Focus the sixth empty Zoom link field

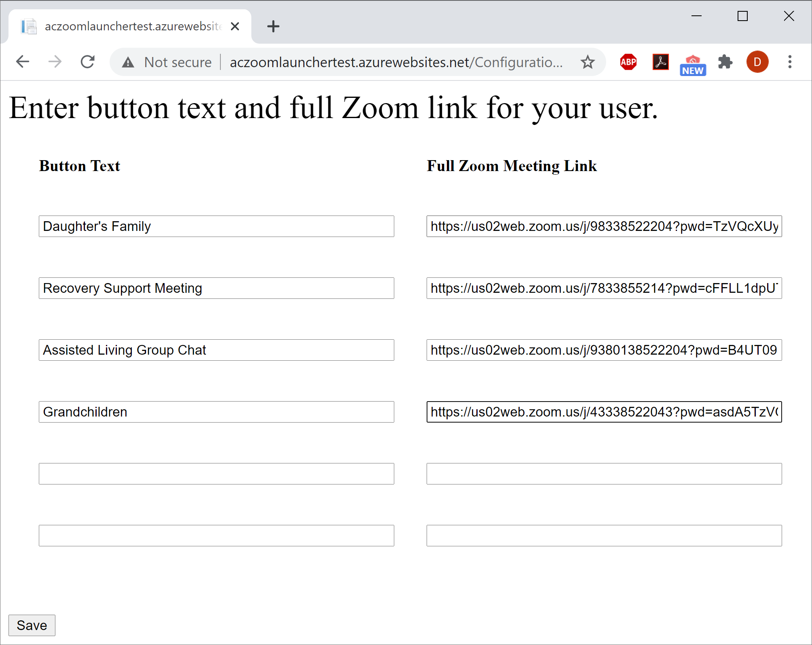(x=604, y=535)
